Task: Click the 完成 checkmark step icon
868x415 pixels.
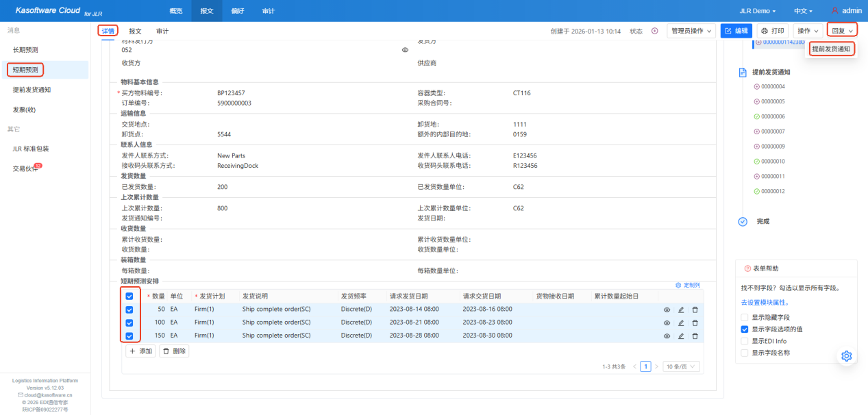Action: 743,221
